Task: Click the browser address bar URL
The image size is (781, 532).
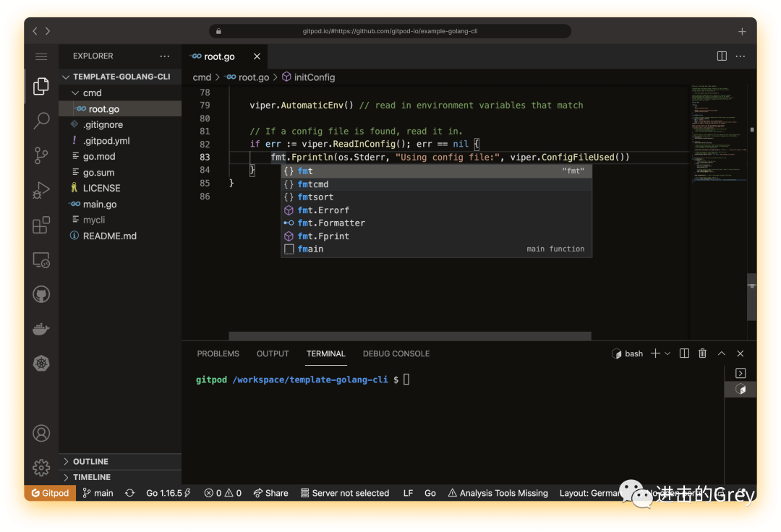Action: point(390,31)
